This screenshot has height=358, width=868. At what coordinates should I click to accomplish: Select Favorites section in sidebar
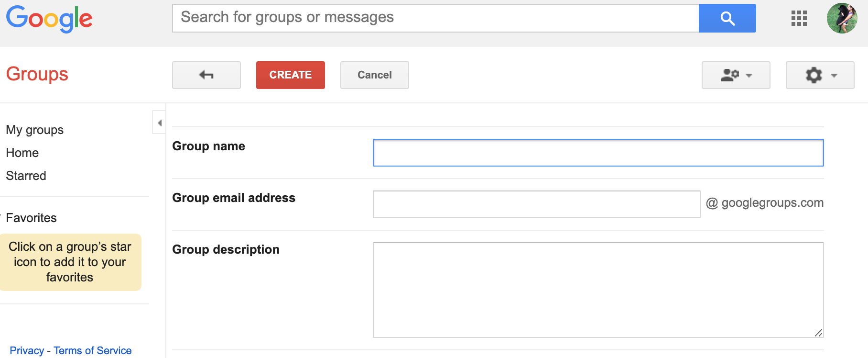tap(31, 218)
